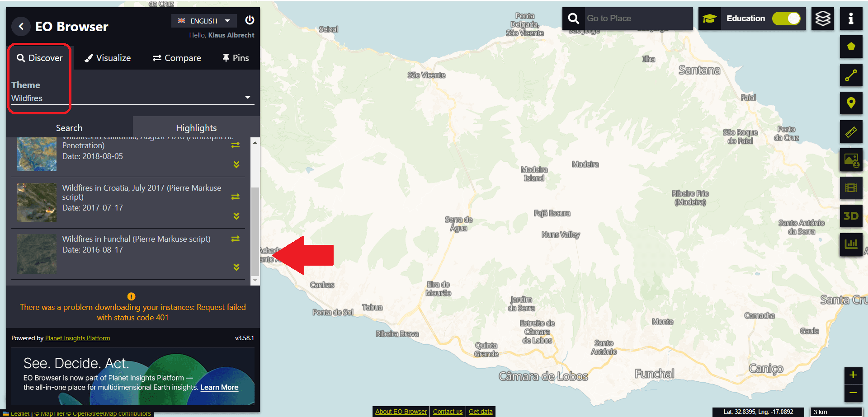Switch to 3D view mode
The height and width of the screenshot is (417, 868).
(851, 216)
